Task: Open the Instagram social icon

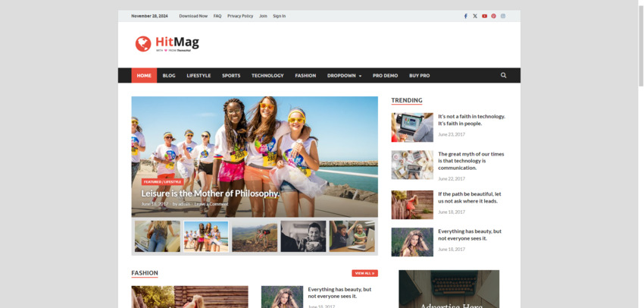Action: (503, 16)
